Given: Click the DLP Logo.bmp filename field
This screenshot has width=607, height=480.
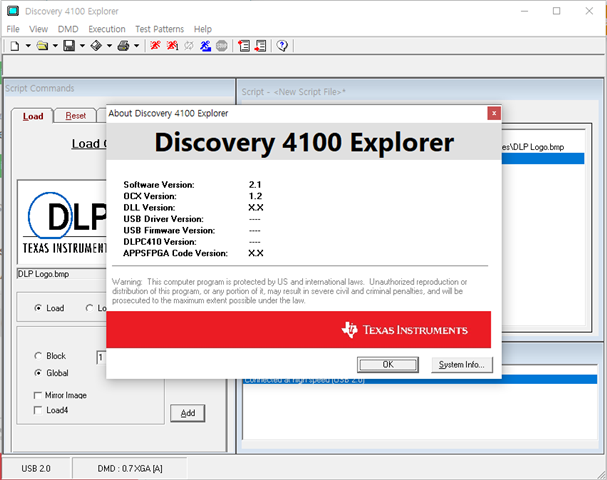Looking at the screenshot, I should tap(62, 274).
